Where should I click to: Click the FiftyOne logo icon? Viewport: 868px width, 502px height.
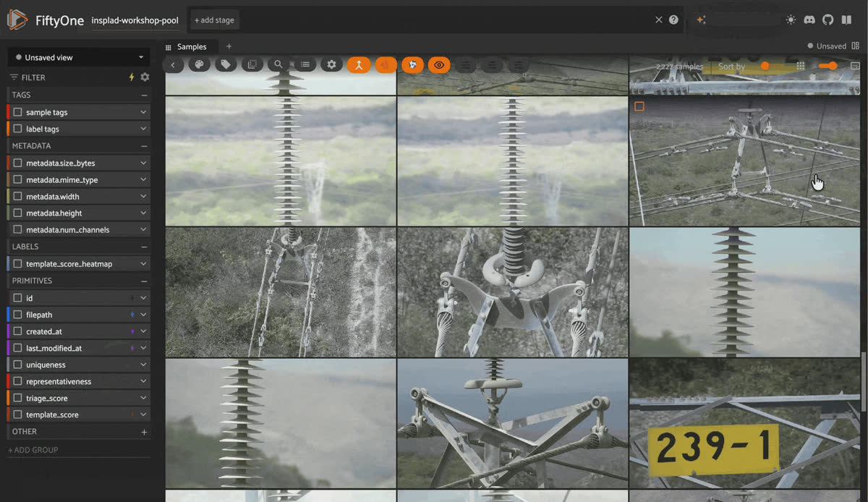pyautogui.click(x=17, y=20)
